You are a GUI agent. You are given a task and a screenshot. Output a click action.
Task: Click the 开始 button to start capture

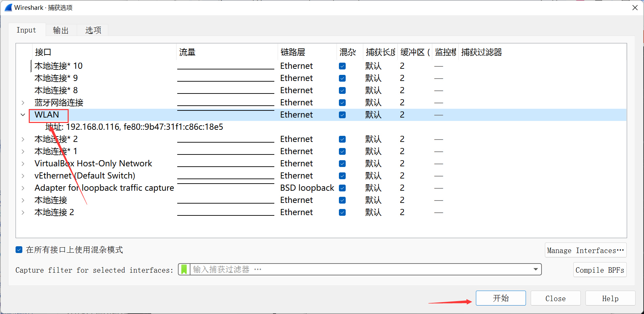click(x=501, y=298)
